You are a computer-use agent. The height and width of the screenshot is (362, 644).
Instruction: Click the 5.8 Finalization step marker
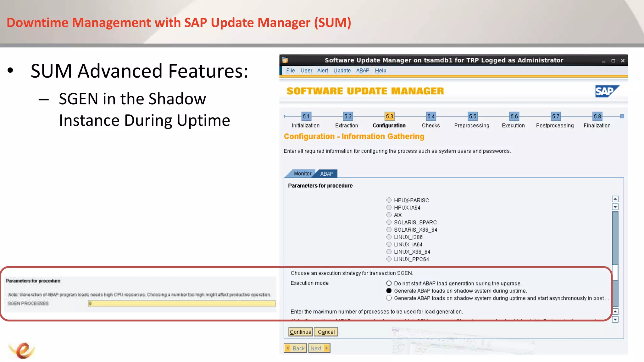(597, 116)
